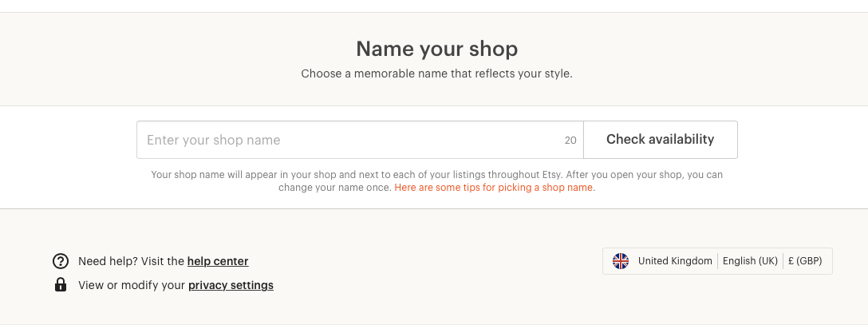This screenshot has width=868, height=325.
Task: Click the padlock privacy icon
Action: [61, 285]
